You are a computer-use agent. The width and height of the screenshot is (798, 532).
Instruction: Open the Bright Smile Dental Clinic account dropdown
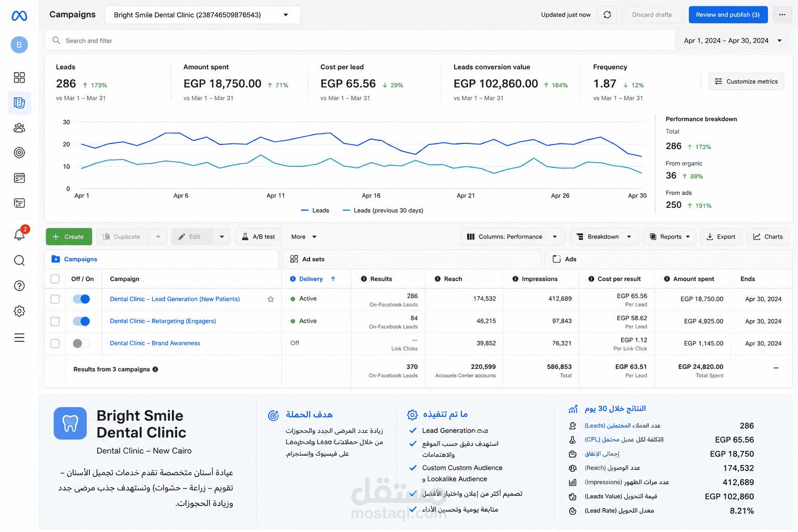(203, 15)
